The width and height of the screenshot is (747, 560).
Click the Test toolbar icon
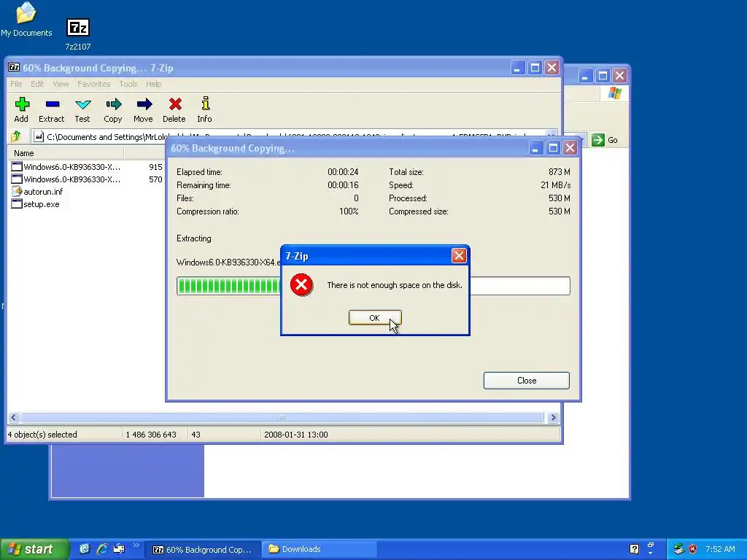pos(82,110)
